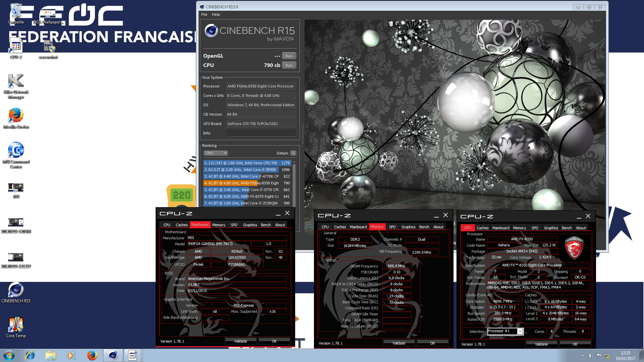This screenshot has height=362, width=644.
Task: Click the 990FXA GAMING model field
Action: tap(219, 244)
